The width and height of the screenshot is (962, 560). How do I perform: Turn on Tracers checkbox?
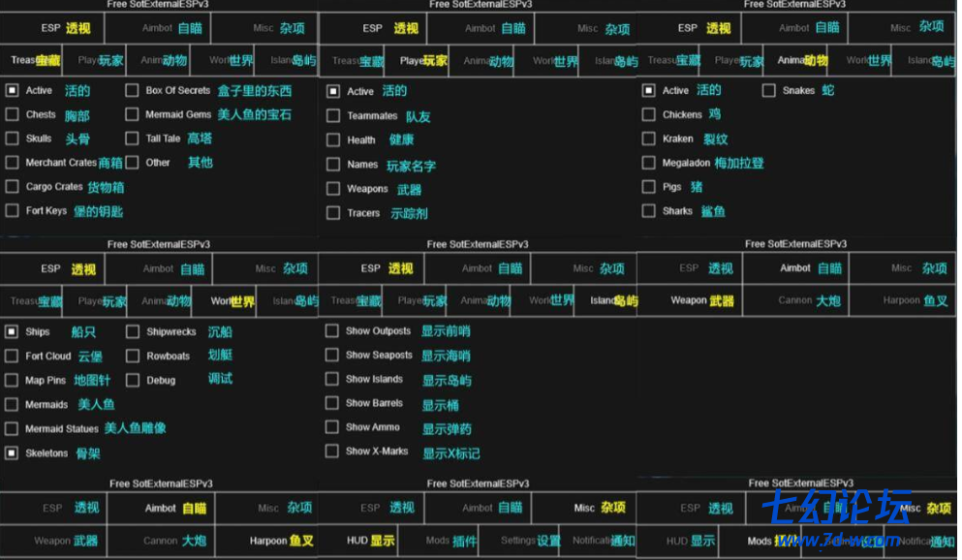click(333, 213)
